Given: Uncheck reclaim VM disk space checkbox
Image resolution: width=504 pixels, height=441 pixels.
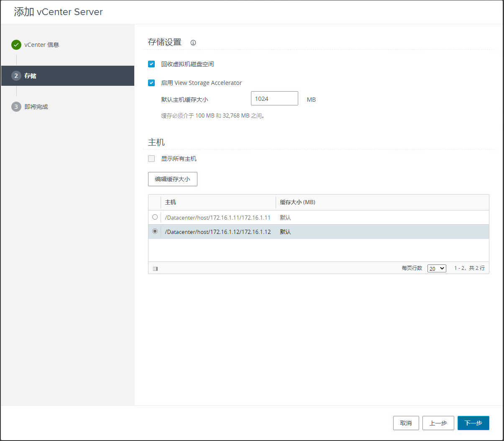Looking at the screenshot, I should click(x=151, y=64).
